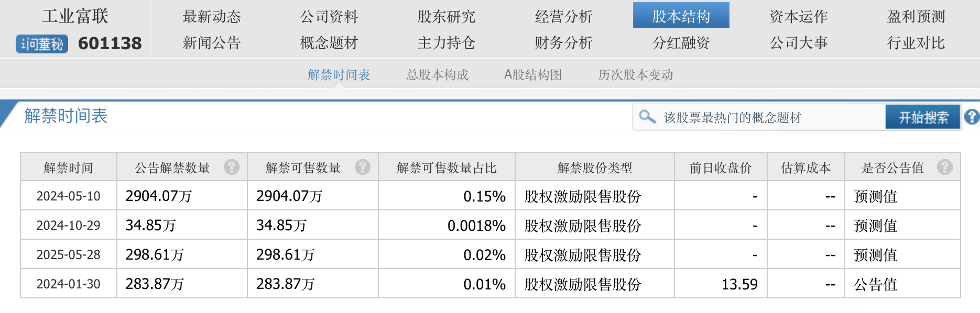
Task: Open 公司资料 page
Action: (329, 16)
